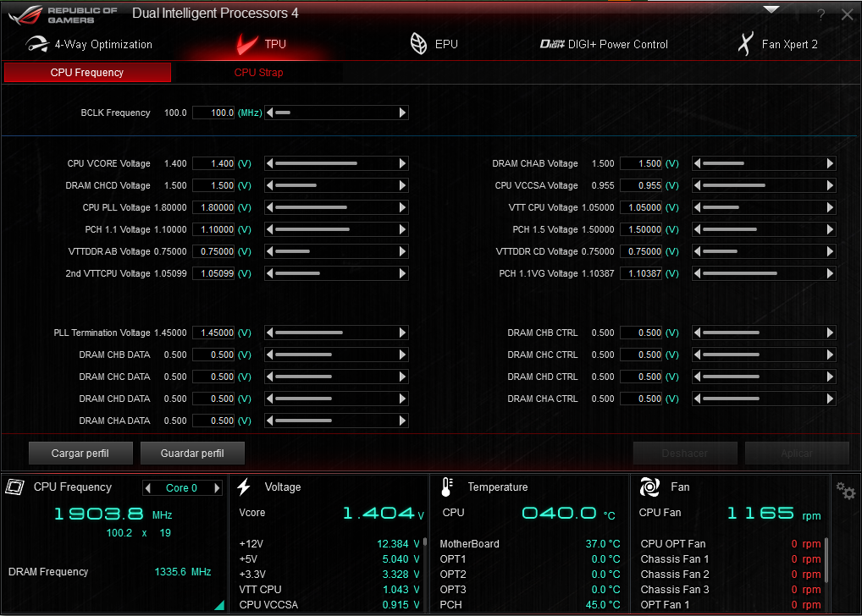Click DRAM CHA DATA input field
862x616 pixels.
(214, 421)
